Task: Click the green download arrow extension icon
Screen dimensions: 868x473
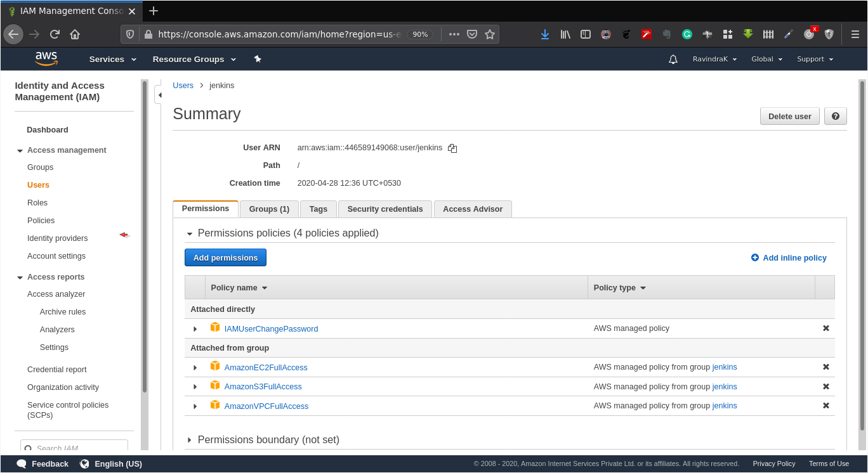Action: pos(748,34)
